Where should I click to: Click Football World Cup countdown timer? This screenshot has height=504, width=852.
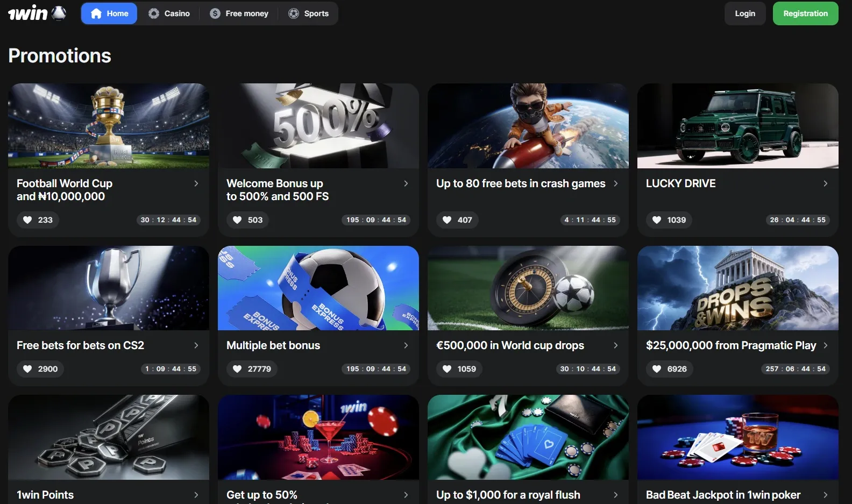(x=168, y=219)
